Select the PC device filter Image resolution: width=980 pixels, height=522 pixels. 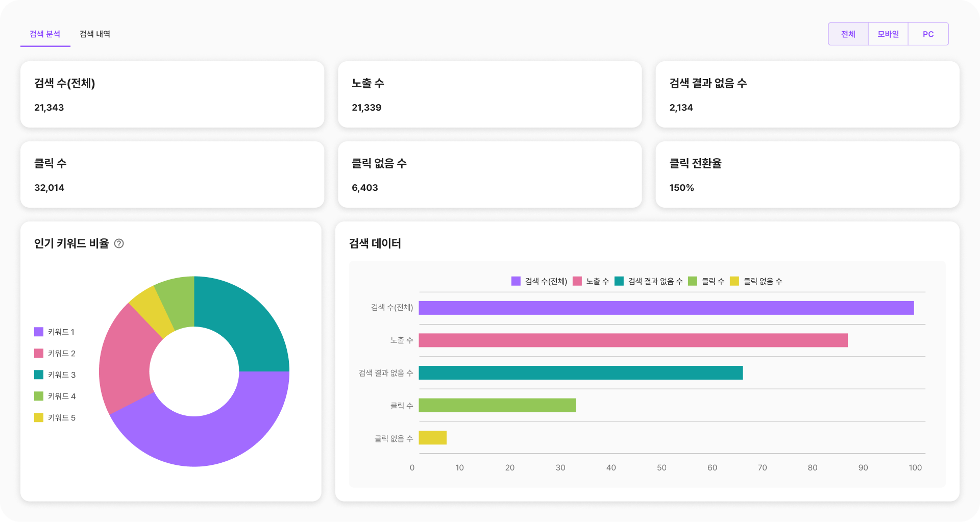coord(928,34)
